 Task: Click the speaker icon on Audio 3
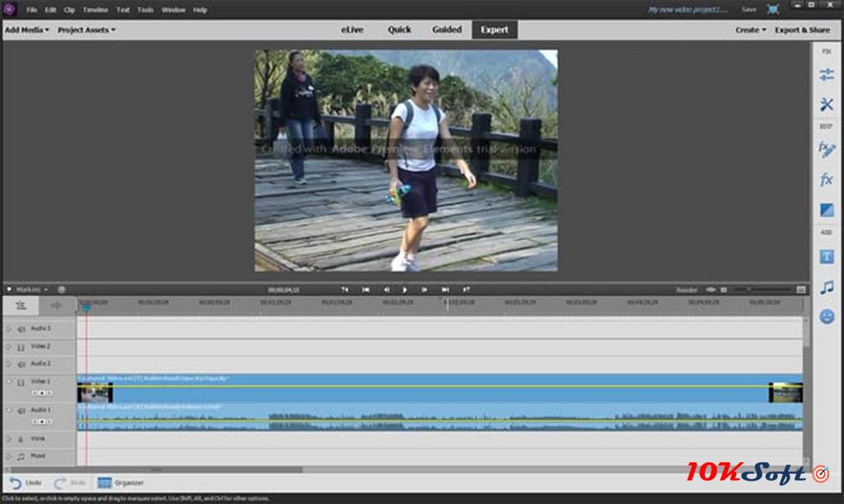21,329
